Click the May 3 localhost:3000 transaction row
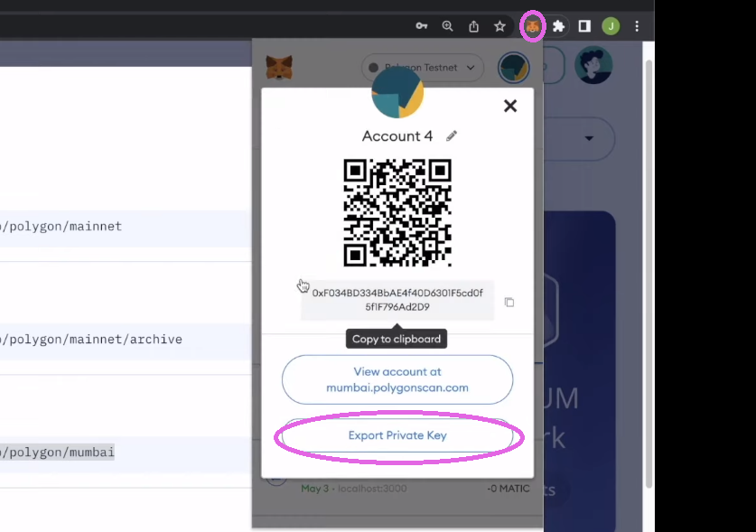756x532 pixels. coord(397,489)
